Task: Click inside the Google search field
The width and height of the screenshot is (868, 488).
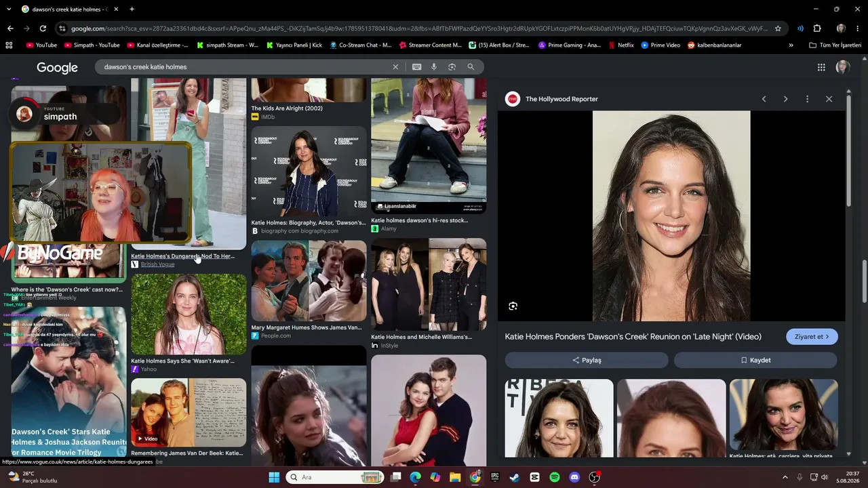Action: coord(244,67)
